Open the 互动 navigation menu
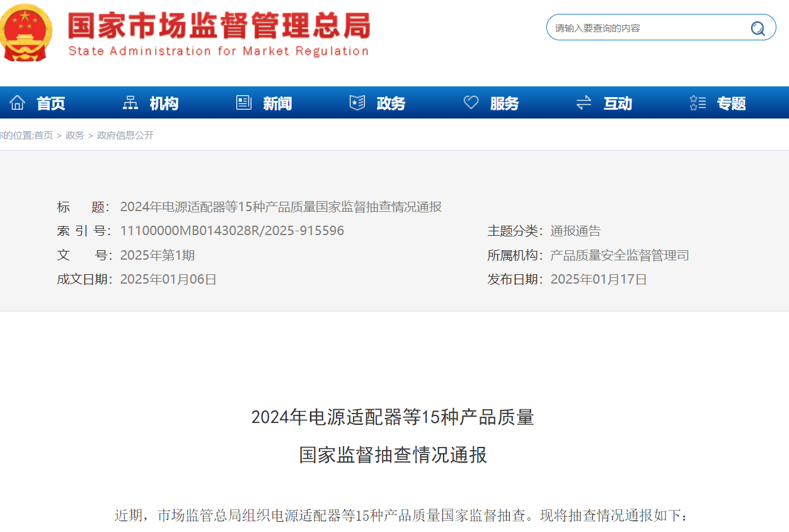This screenshot has height=532, width=789. tap(618, 103)
